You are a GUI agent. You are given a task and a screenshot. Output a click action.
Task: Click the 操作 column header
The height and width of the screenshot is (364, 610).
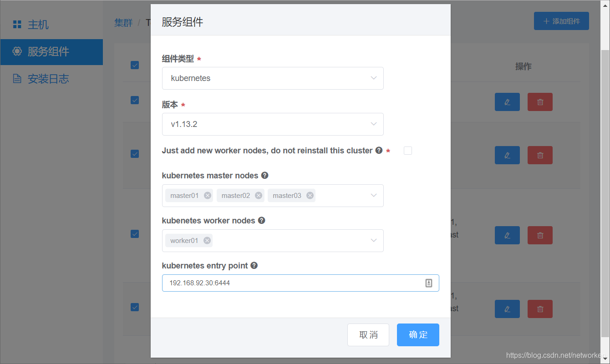pyautogui.click(x=524, y=66)
